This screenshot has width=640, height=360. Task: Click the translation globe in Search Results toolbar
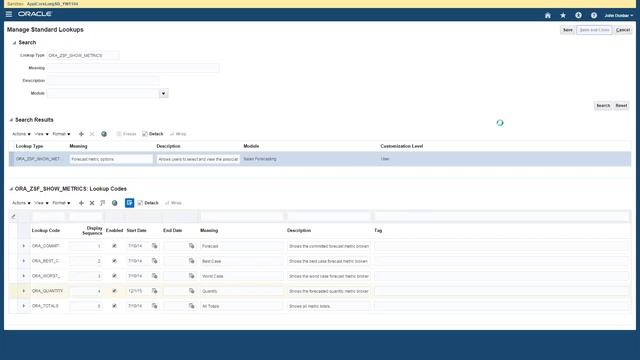(104, 134)
